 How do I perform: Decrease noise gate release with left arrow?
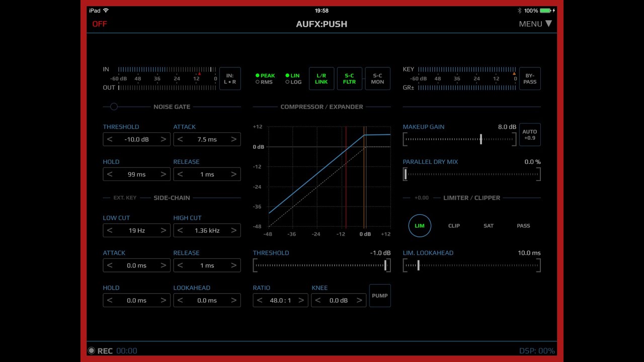tap(180, 174)
